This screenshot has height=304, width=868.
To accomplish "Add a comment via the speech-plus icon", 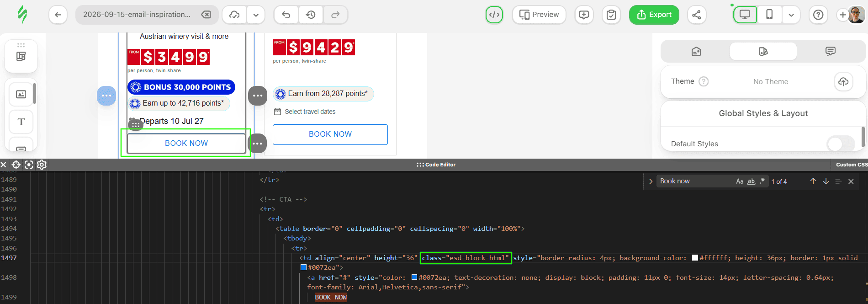I will (584, 15).
